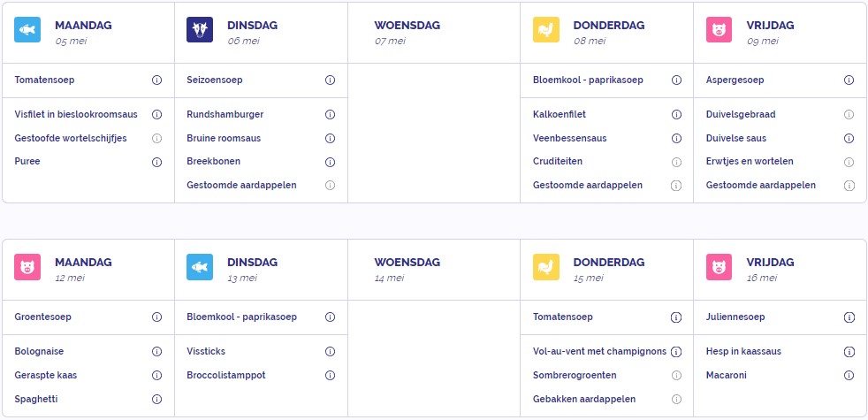This screenshot has width=868, height=420.
Task: Click the chicken icon for Donderdag 15 mei
Action: tap(546, 267)
